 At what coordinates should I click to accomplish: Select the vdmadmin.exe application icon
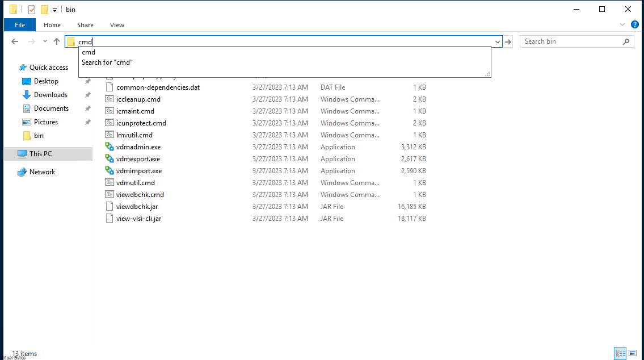pyautogui.click(x=109, y=146)
